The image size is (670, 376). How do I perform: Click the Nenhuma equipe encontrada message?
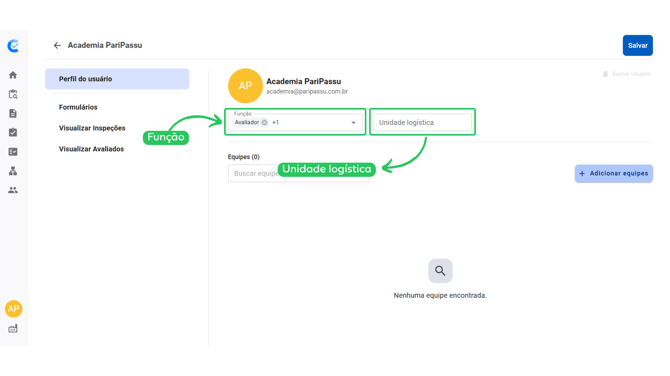pos(440,295)
